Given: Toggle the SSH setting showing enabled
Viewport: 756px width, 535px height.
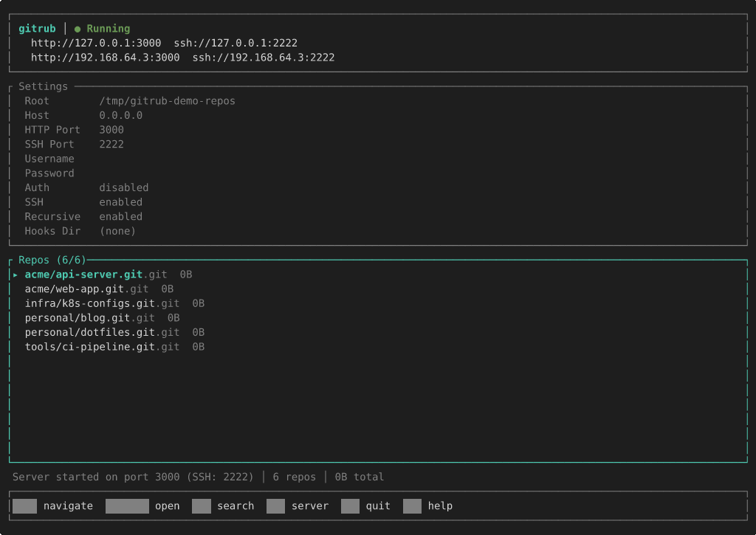Looking at the screenshot, I should [120, 202].
